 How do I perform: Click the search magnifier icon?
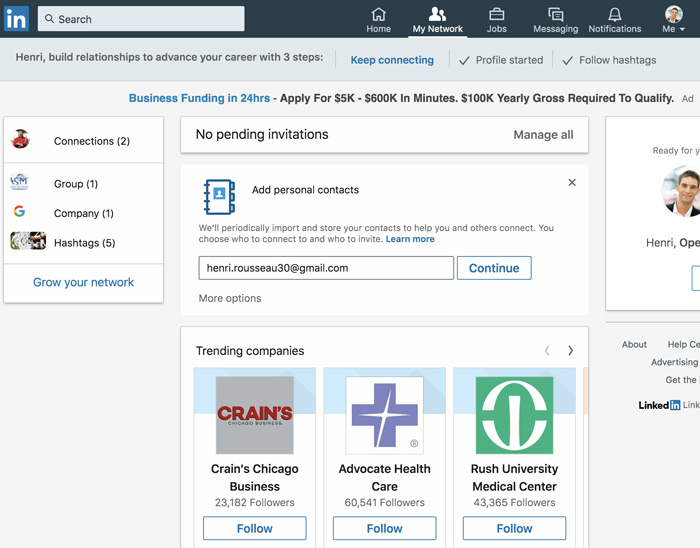tap(50, 19)
